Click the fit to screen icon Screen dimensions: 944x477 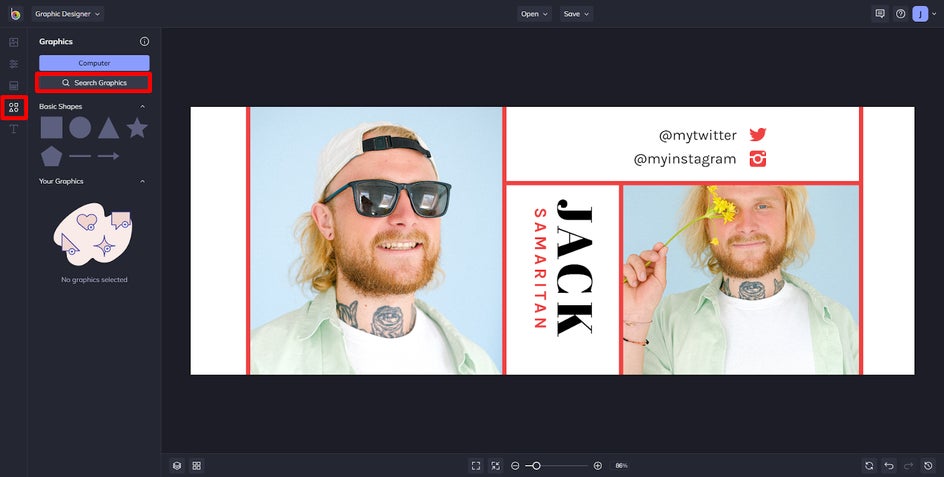476,466
